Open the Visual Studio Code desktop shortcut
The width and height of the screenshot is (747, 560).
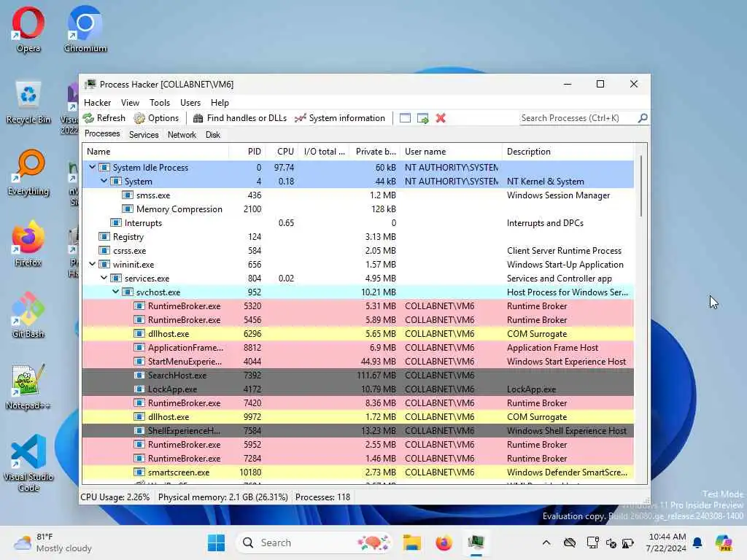coord(28,463)
